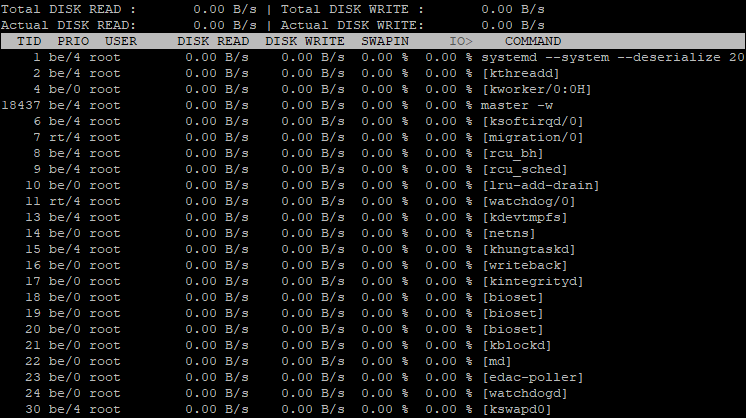Screen dimensions: 746x418
Task: Select the [kblockd] process
Action: [x=517, y=346]
